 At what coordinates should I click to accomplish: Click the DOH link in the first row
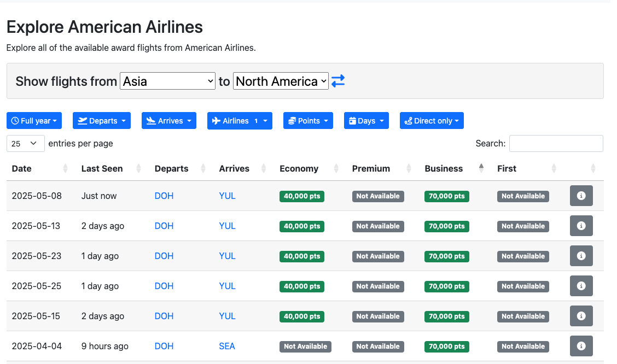tap(164, 196)
